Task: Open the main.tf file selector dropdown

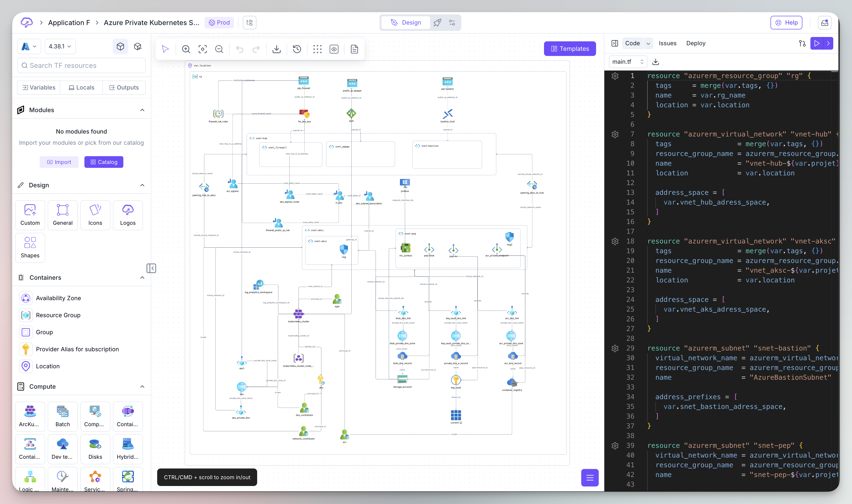Action: coord(627,62)
